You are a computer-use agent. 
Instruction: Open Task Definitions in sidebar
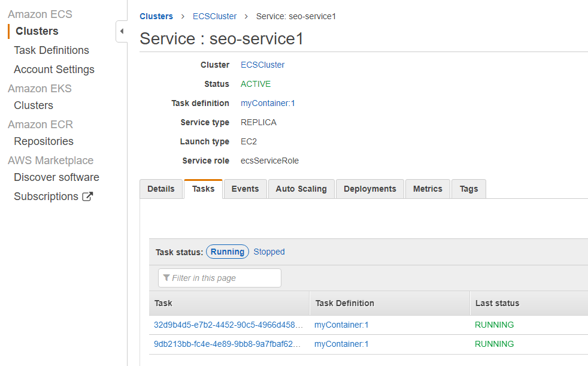click(51, 50)
